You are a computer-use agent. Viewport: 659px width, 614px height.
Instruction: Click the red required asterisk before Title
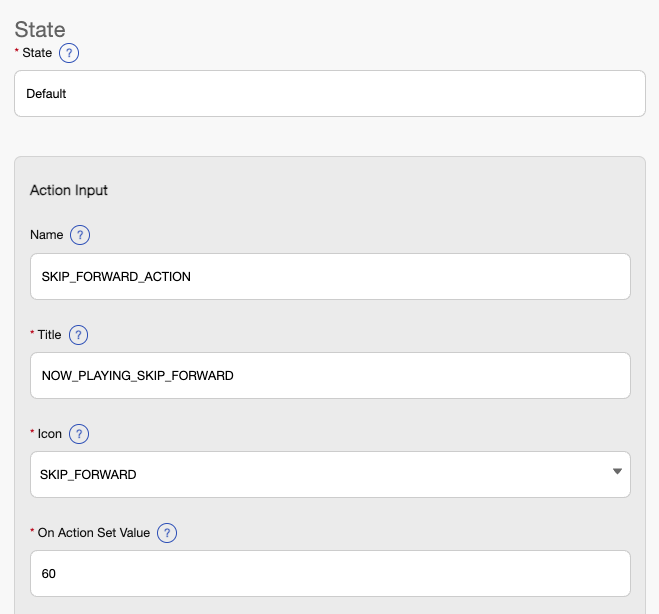click(32, 332)
